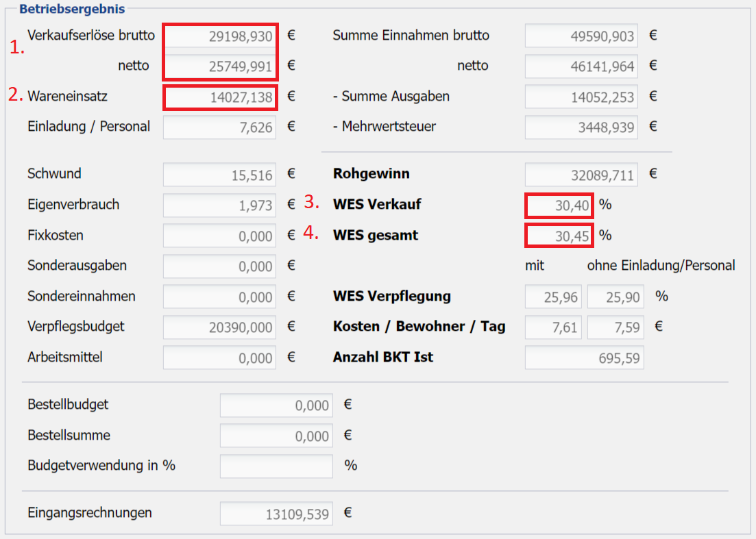
Task: Click the Summe Einnahmen brutto field
Action: pos(581,36)
